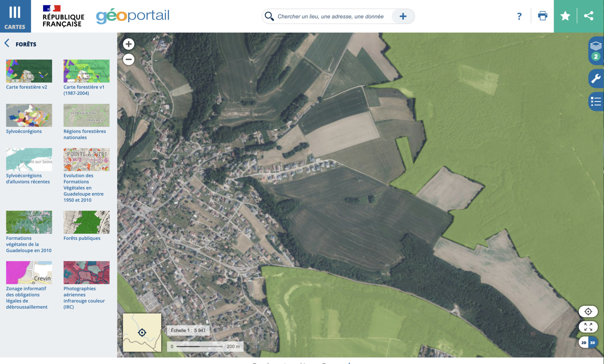Click the map zoom out button
This screenshot has height=364, width=604.
tap(128, 59)
